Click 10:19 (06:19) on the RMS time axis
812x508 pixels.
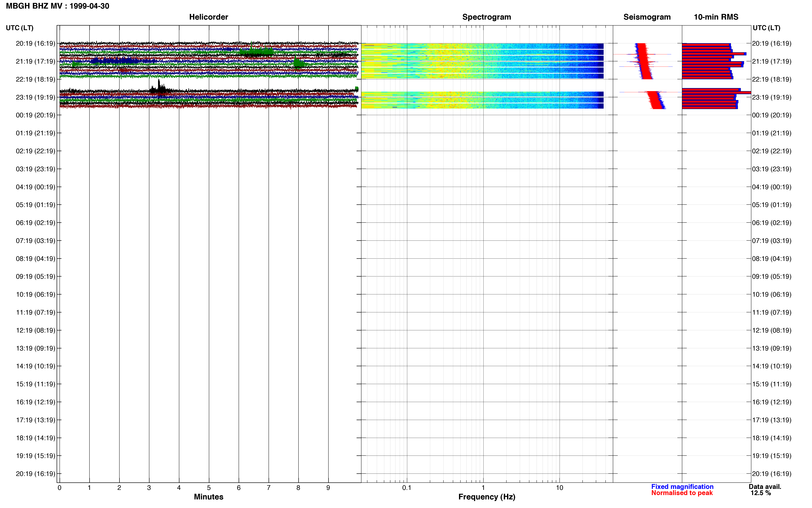[x=772, y=294]
